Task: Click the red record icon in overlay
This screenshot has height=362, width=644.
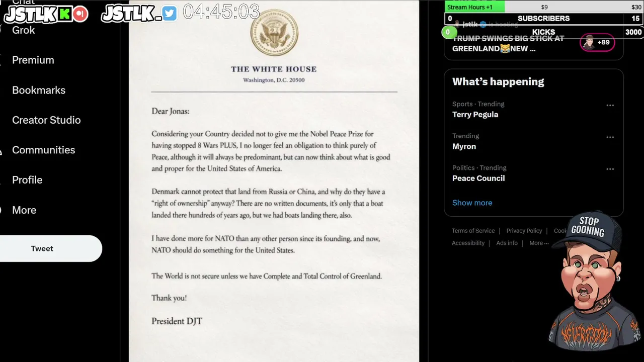Action: click(x=79, y=14)
